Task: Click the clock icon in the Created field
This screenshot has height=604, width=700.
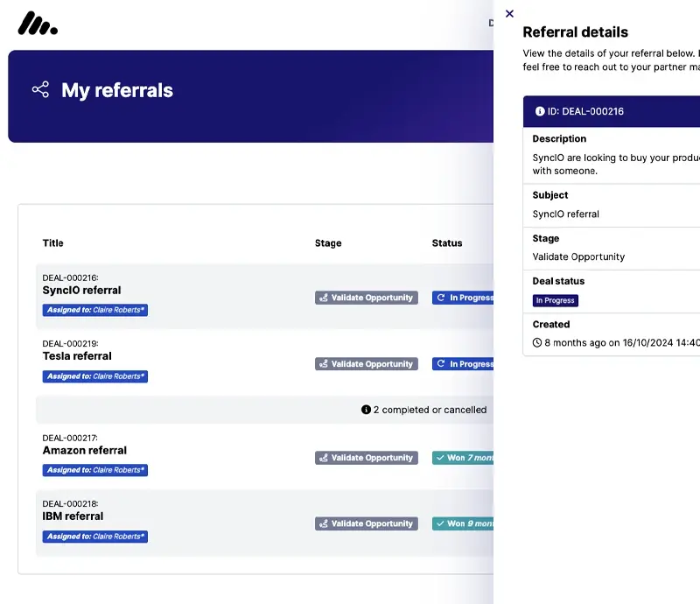Action: tap(537, 343)
